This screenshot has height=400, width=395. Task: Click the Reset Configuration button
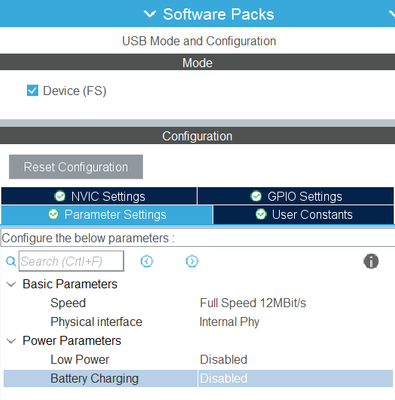[x=76, y=167]
